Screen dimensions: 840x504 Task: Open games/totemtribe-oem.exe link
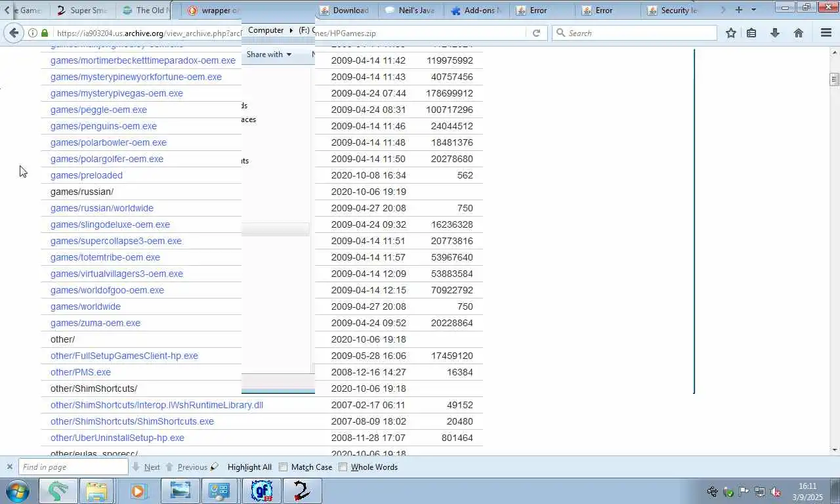click(105, 257)
